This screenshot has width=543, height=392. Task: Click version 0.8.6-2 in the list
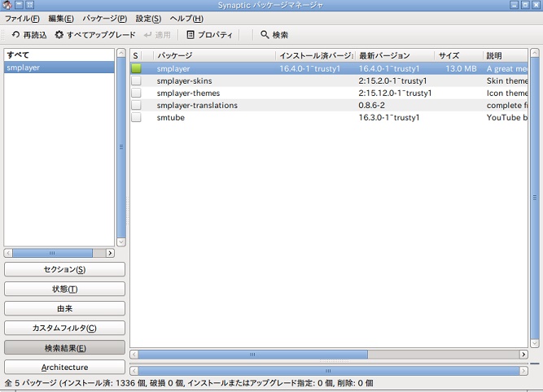[x=371, y=105]
